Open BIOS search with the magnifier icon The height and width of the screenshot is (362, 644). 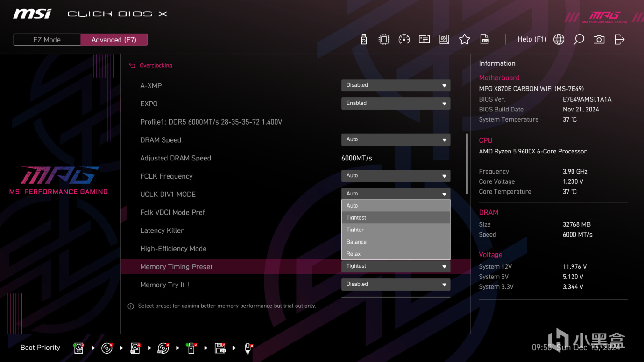[x=579, y=40]
